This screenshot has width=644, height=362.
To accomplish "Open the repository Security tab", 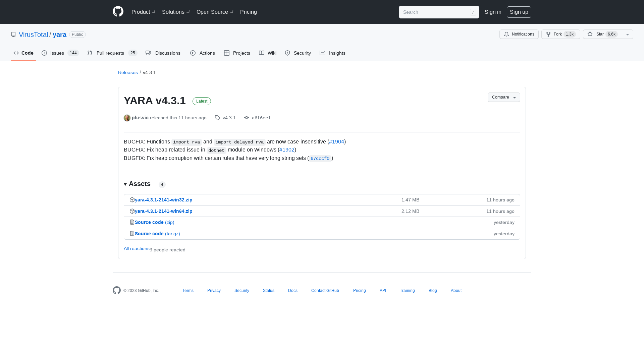I will [298, 53].
